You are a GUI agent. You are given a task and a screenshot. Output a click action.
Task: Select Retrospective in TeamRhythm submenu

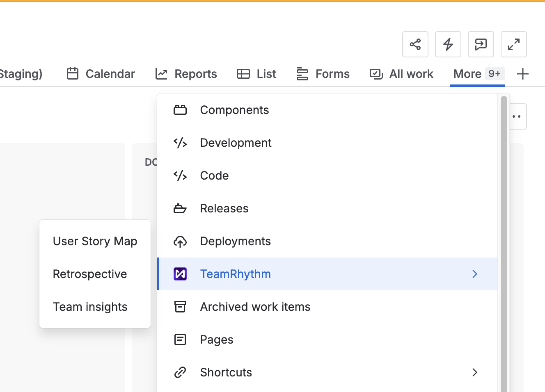[x=90, y=274]
